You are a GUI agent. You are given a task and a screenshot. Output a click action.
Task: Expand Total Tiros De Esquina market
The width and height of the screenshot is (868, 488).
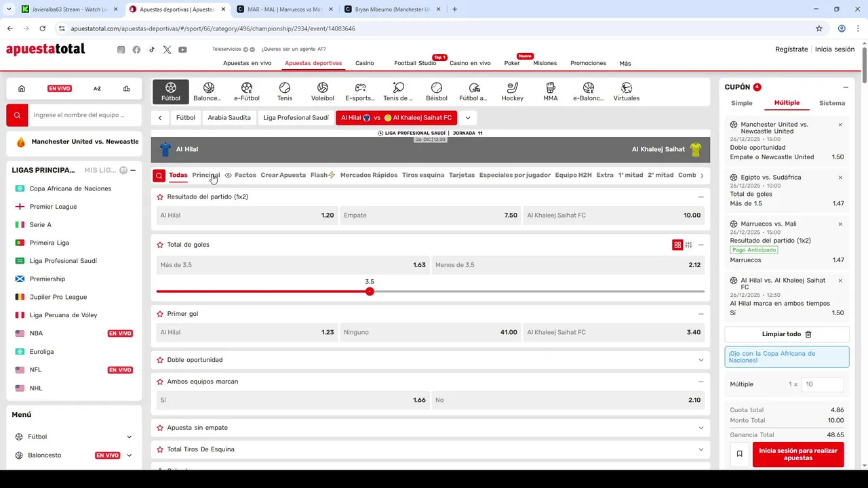point(701,449)
